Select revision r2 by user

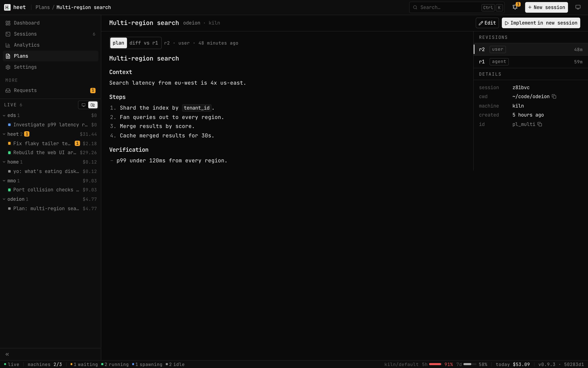[531, 49]
